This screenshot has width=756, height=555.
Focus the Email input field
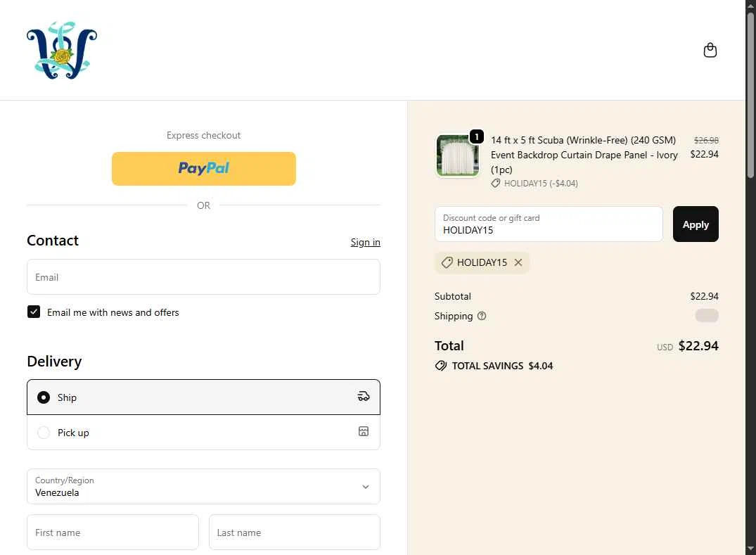[203, 276]
